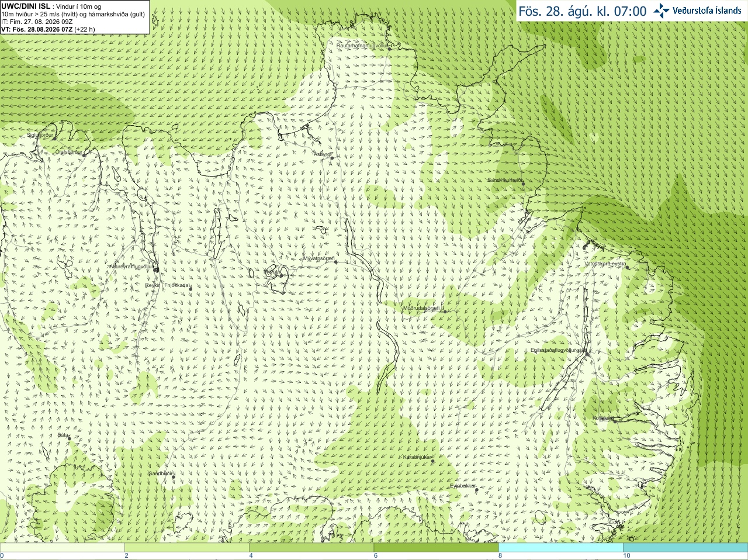Click the Sandbúðir station marker
This screenshot has width=748, height=560.
pos(174,477)
